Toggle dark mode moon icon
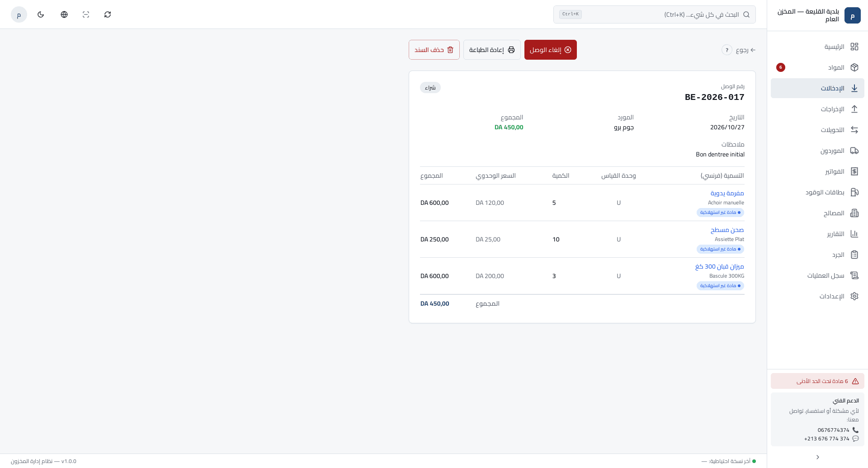 click(x=41, y=14)
